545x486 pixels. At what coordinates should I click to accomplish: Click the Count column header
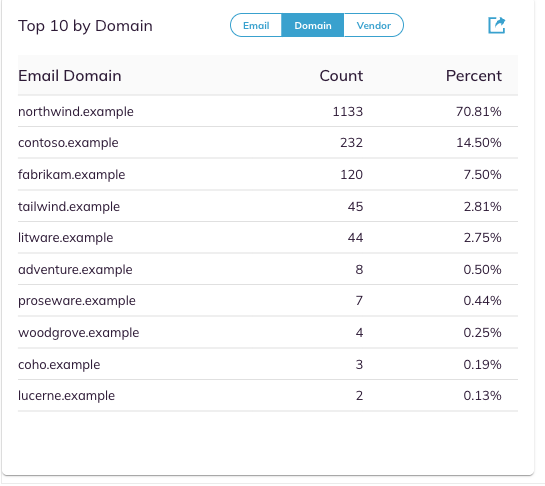click(341, 76)
